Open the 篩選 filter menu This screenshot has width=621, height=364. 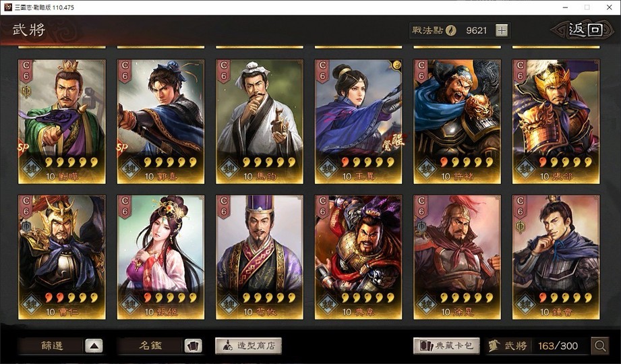52,346
